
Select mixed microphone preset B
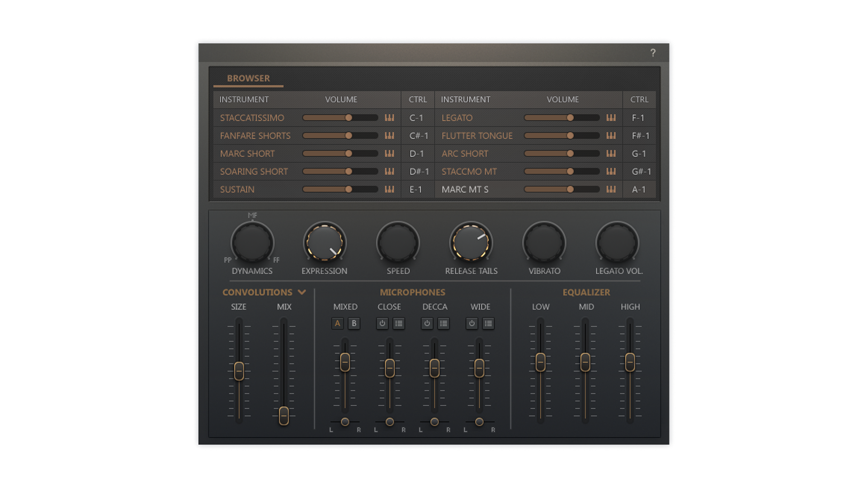pyautogui.click(x=354, y=324)
